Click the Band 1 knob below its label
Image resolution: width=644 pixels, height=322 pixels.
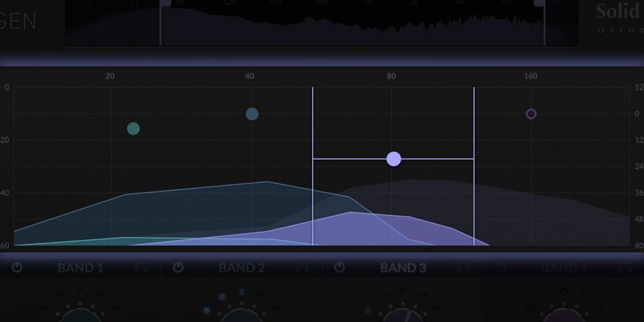point(80,316)
